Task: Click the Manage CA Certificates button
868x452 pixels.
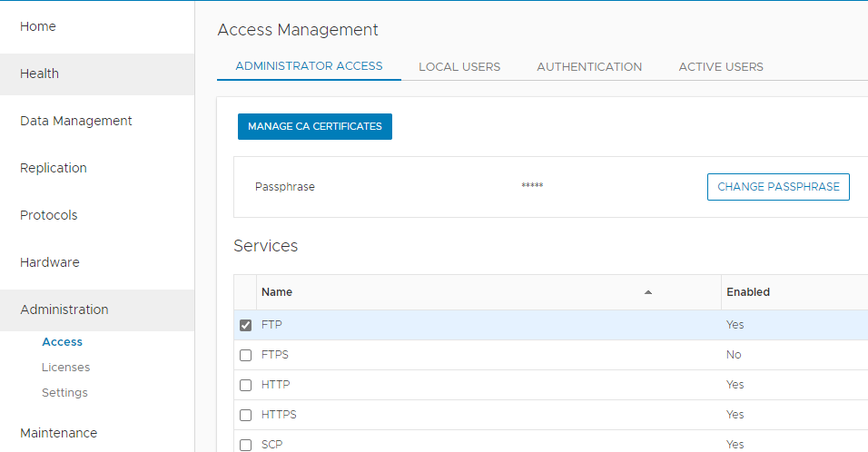Action: [x=315, y=126]
